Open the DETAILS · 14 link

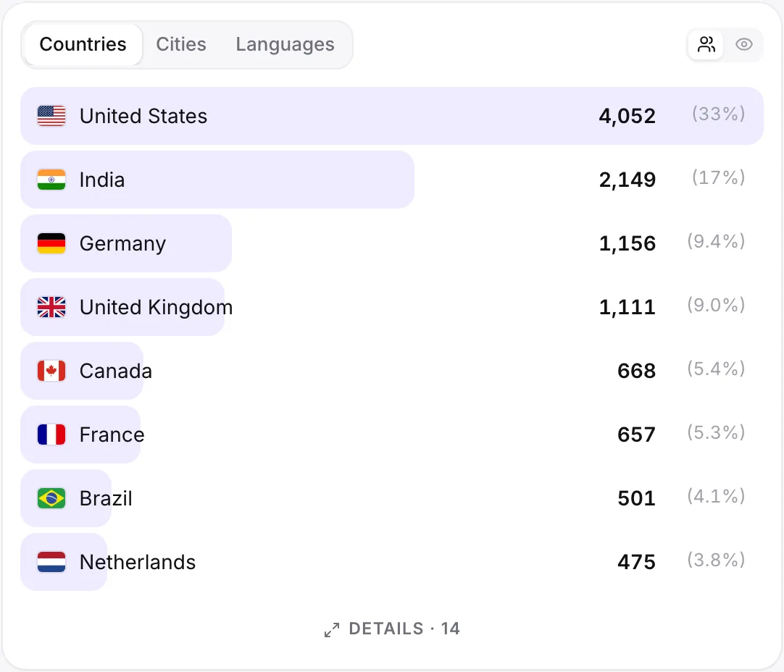(392, 629)
